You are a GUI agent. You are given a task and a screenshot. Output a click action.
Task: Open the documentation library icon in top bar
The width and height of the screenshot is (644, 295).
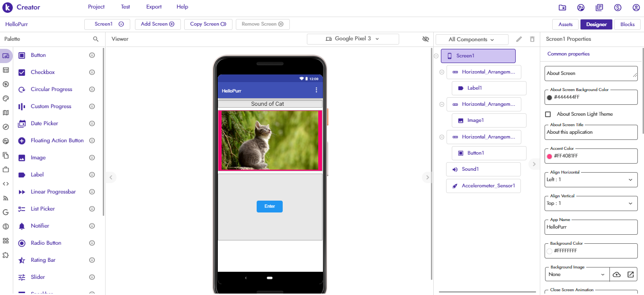[x=599, y=8]
